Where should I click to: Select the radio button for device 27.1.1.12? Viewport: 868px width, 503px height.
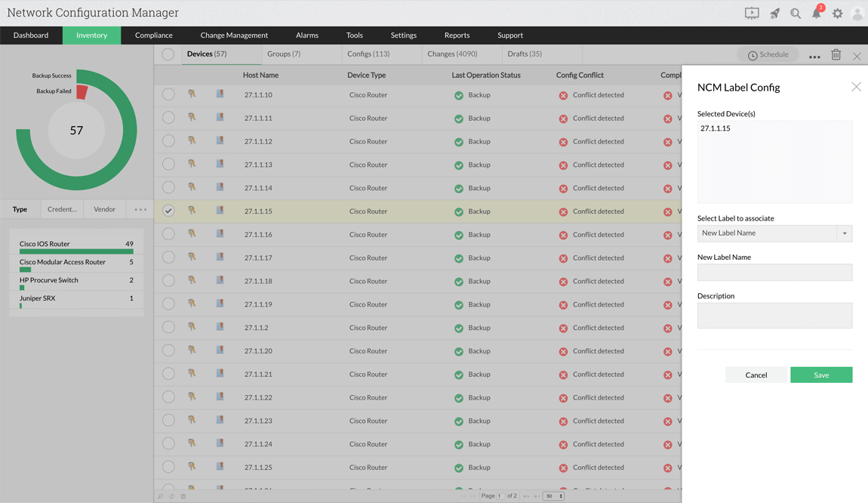pos(168,141)
